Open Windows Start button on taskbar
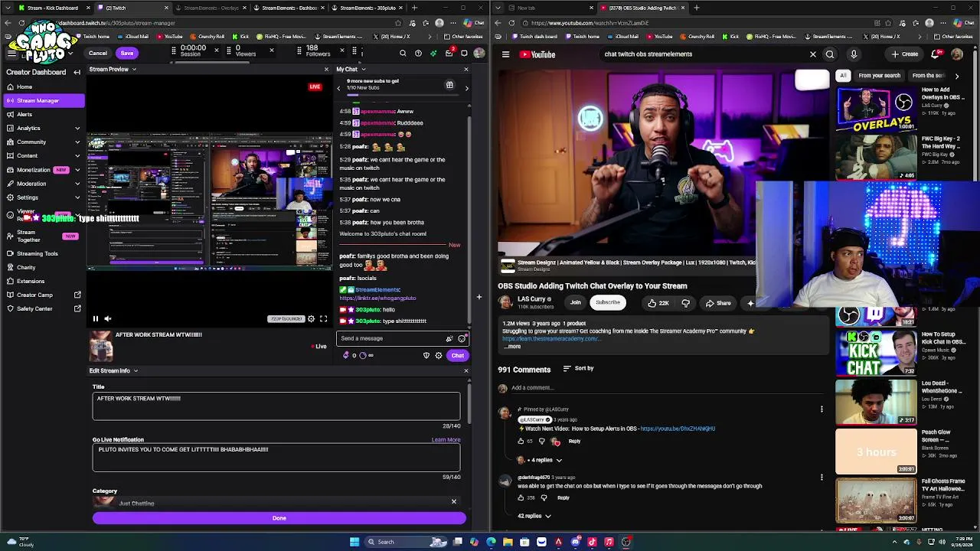980x551 pixels. click(x=354, y=542)
